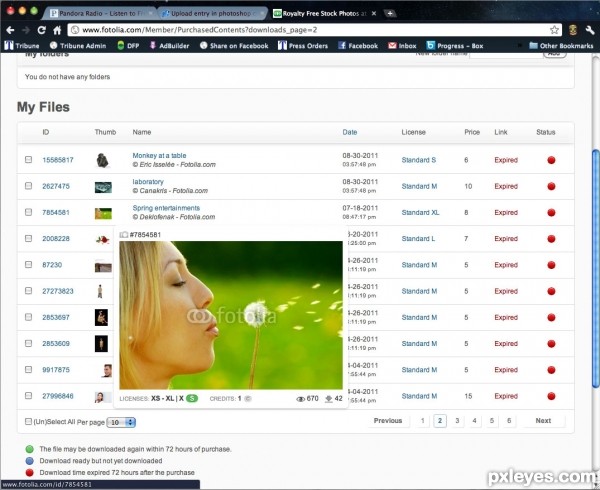Open Other Bookmarks folder
This screenshot has width=600, height=490.
tap(561, 46)
